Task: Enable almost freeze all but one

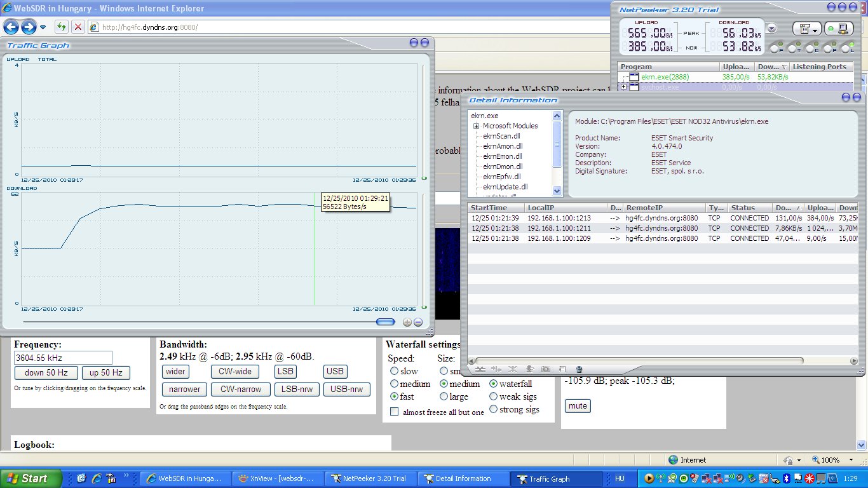Action: click(x=394, y=412)
